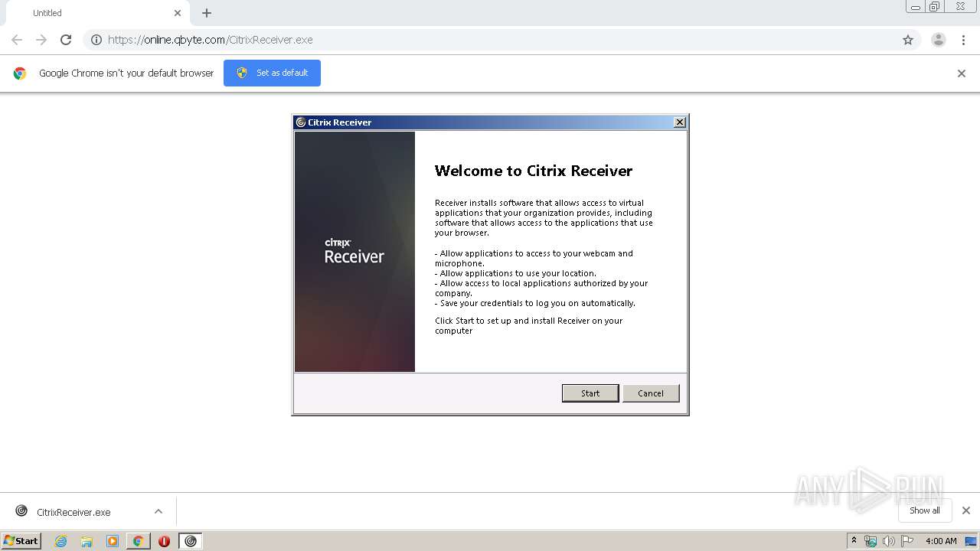This screenshot has width=980, height=551.
Task: Open Action Center flag icon
Action: pos(908,541)
